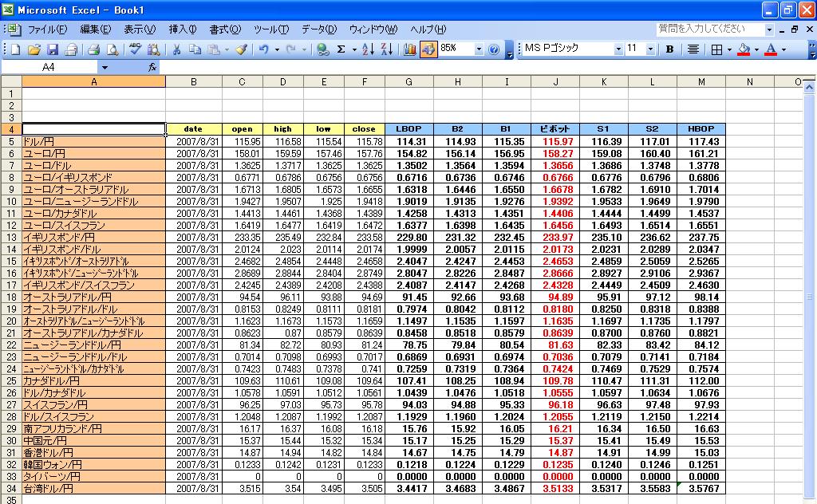Open the MS Pゴシック font dropdown
Viewport: 817px width, 504px height.
(x=618, y=49)
